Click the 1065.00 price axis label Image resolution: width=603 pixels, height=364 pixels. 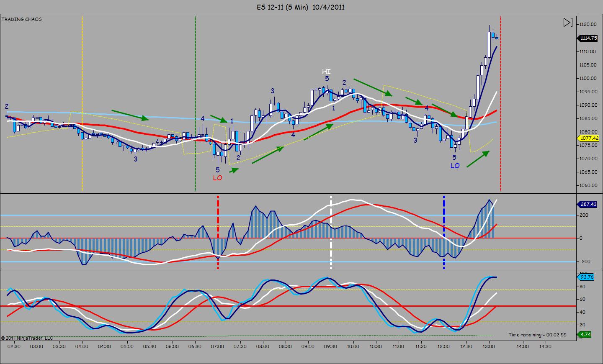[588, 172]
